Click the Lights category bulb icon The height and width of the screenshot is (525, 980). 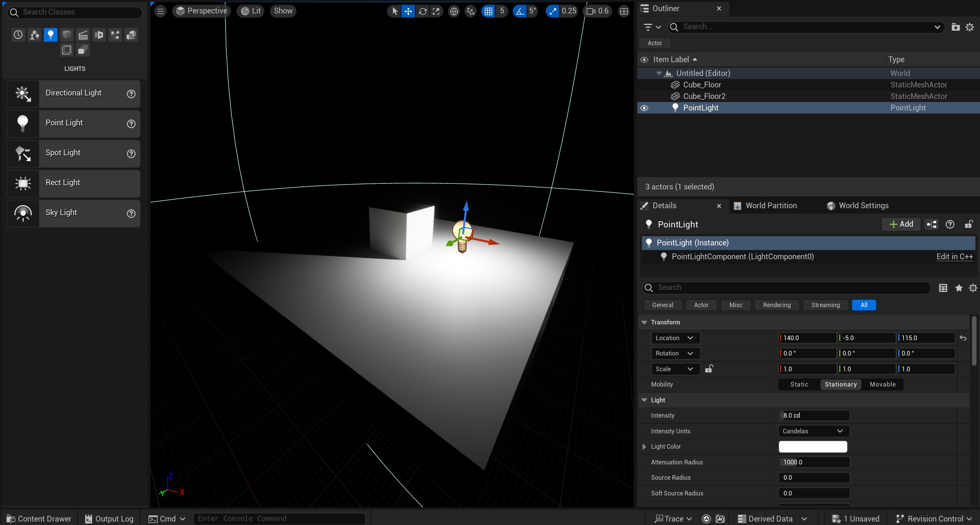(50, 35)
